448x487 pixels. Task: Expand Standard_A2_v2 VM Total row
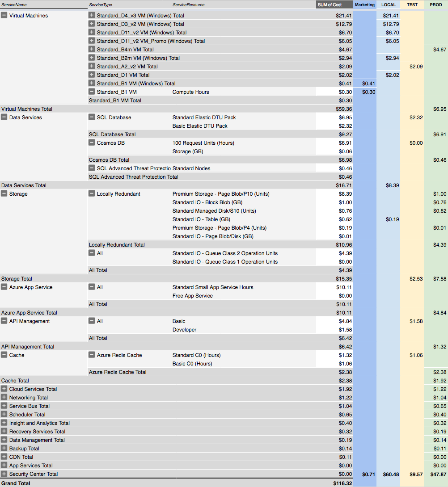coord(91,66)
